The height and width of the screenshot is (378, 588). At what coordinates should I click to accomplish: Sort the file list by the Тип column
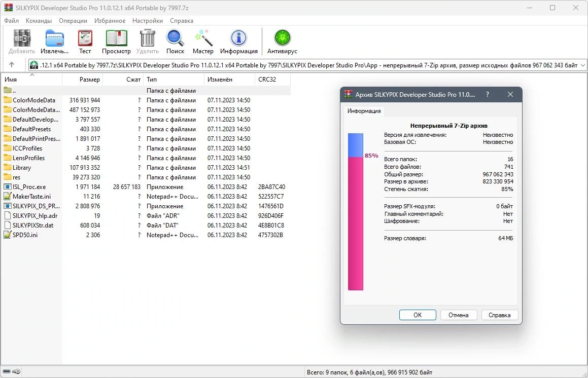(174, 80)
